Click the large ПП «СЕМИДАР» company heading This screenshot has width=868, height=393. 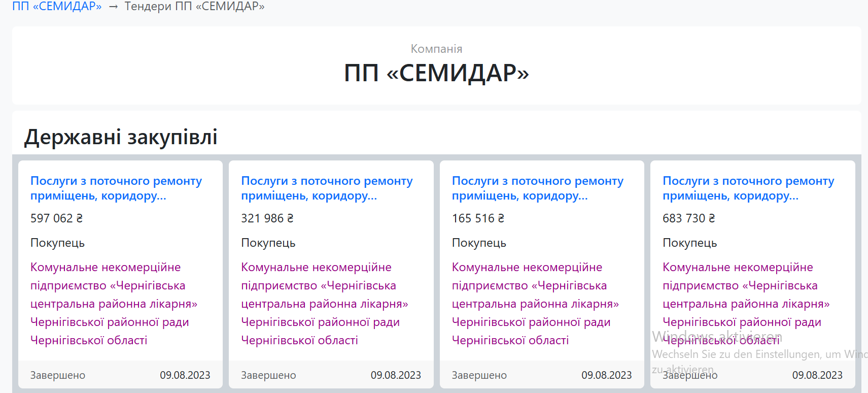coord(436,73)
